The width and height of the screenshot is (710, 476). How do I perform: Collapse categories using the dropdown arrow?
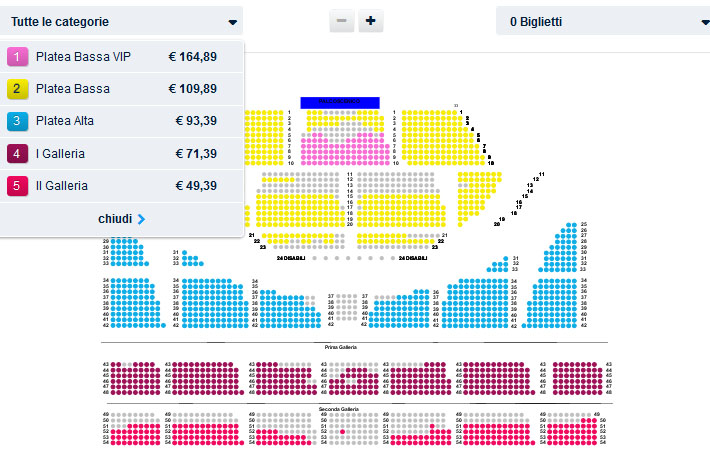pos(232,22)
